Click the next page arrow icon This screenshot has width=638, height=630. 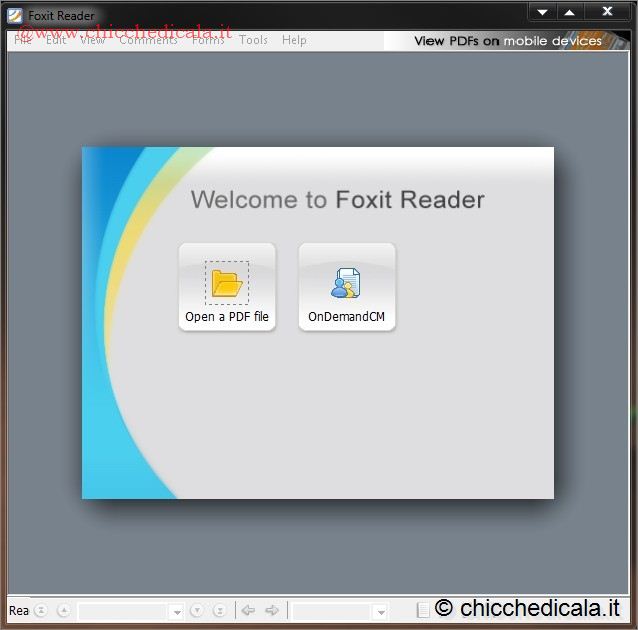coord(197,610)
